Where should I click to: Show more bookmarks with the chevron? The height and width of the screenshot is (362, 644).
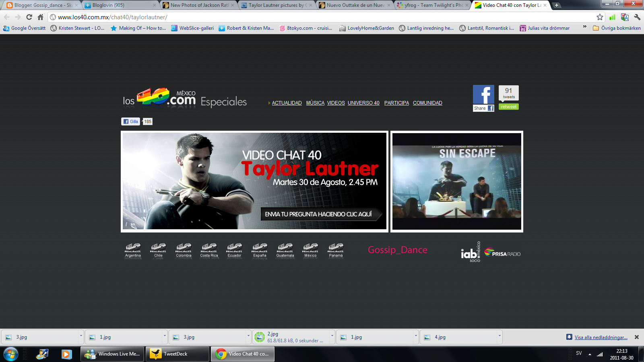[584, 27]
